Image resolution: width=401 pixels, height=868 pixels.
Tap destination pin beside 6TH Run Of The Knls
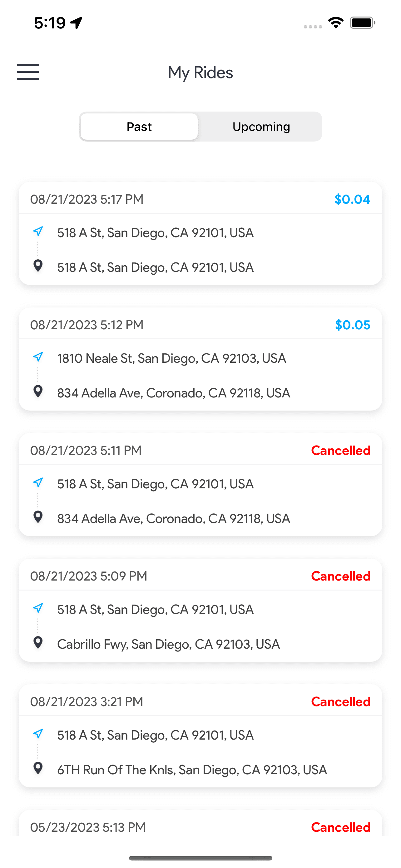[38, 768]
